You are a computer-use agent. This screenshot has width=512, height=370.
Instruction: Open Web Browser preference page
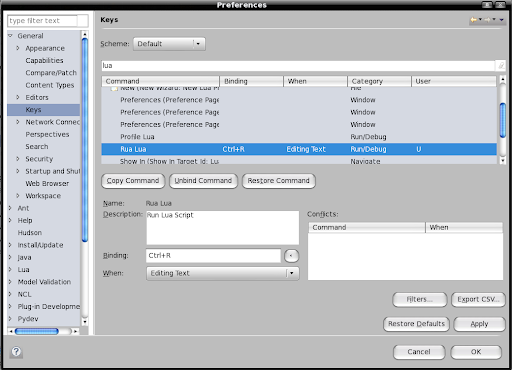47,183
